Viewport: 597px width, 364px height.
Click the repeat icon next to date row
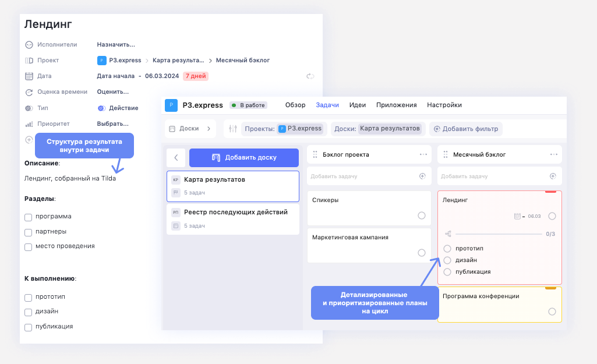point(310,76)
